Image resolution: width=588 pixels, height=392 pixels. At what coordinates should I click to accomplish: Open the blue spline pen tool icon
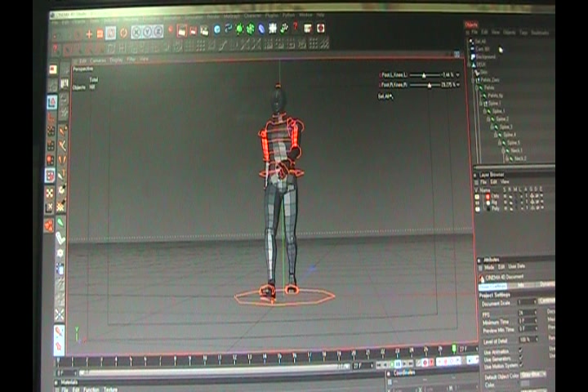[228, 29]
